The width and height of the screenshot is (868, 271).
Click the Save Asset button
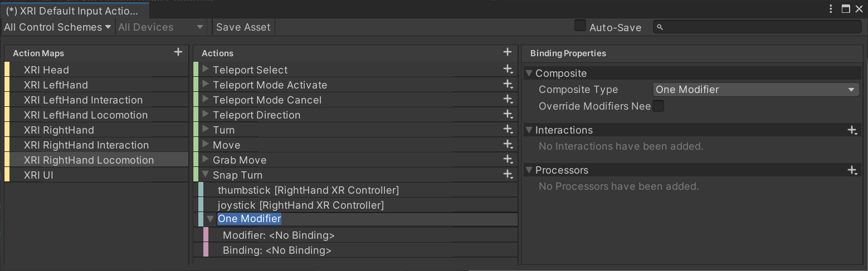point(243,27)
